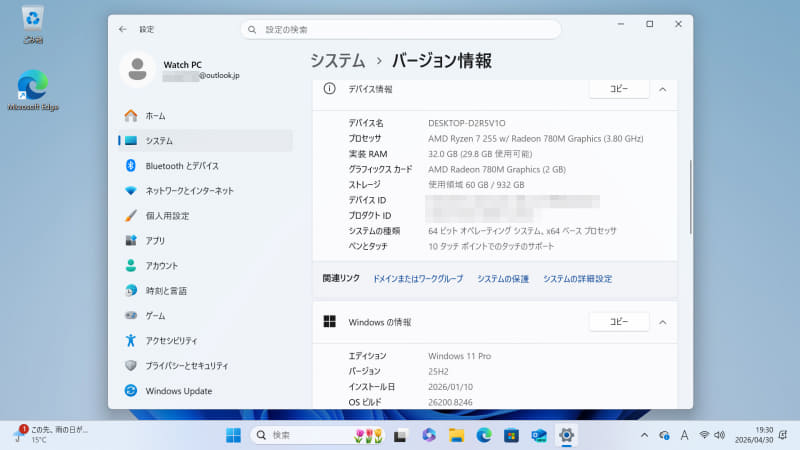Open the ホーム settings page

pos(205,116)
